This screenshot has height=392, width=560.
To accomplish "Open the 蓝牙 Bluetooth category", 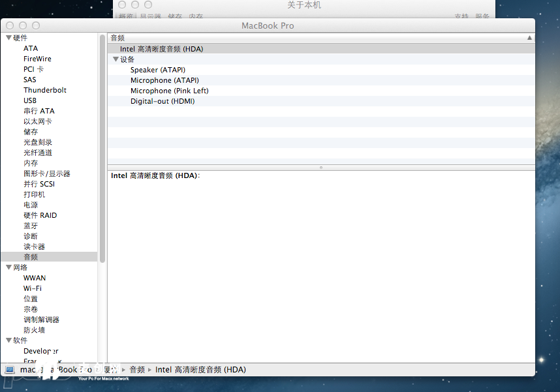I will pyautogui.click(x=31, y=226).
